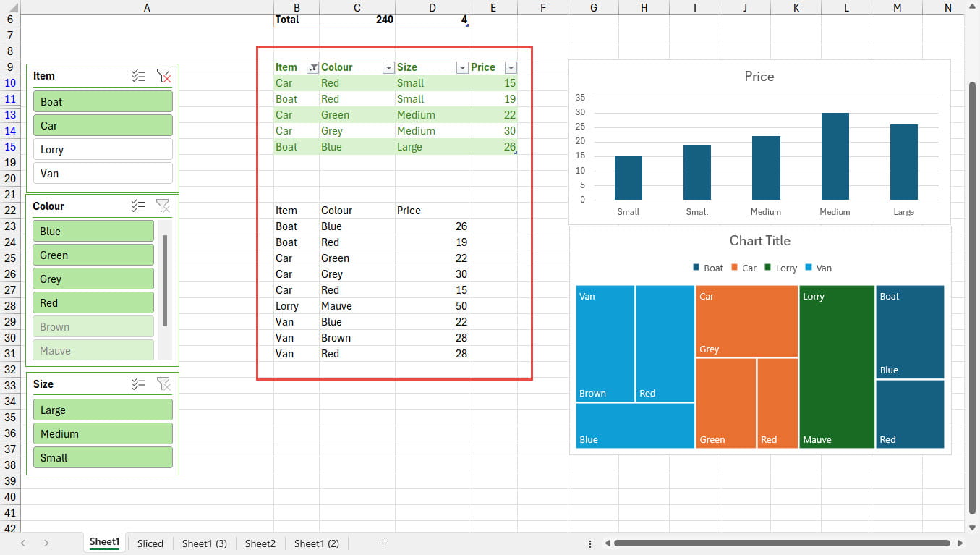This screenshot has width=980, height=555.
Task: Select Large in the Size slicer
Action: pos(103,410)
